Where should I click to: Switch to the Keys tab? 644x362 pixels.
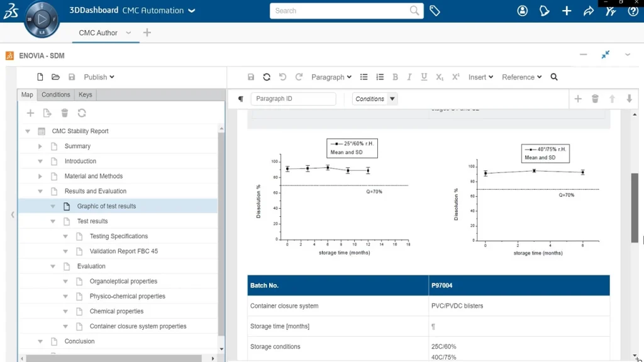point(86,95)
